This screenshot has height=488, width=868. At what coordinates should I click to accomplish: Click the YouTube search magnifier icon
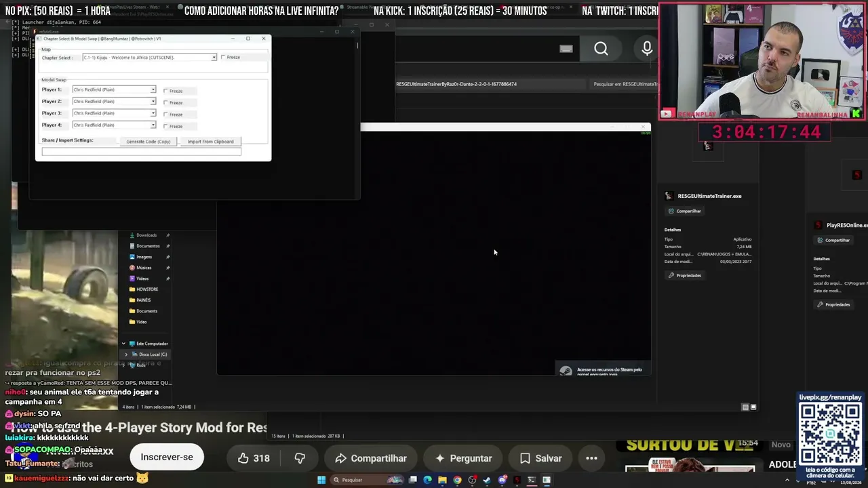coord(601,49)
